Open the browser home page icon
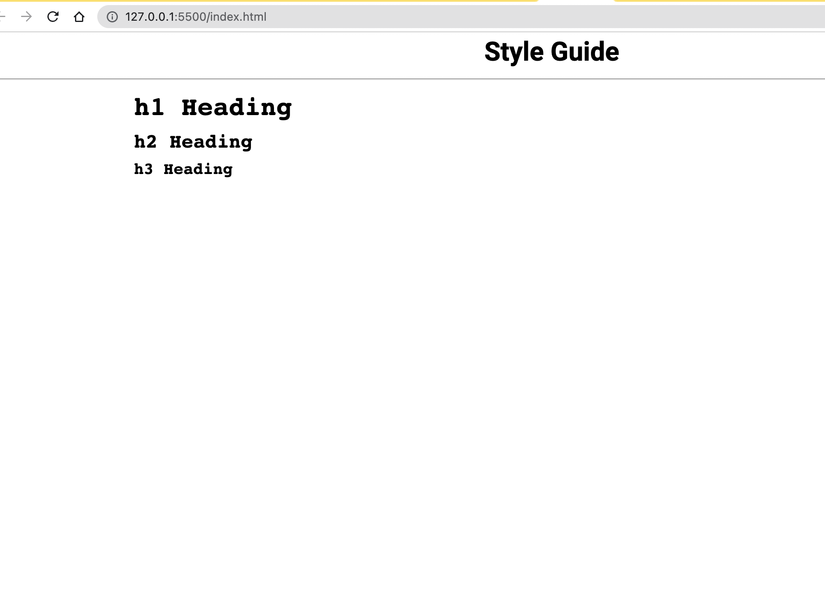This screenshot has height=606, width=825. click(x=79, y=17)
